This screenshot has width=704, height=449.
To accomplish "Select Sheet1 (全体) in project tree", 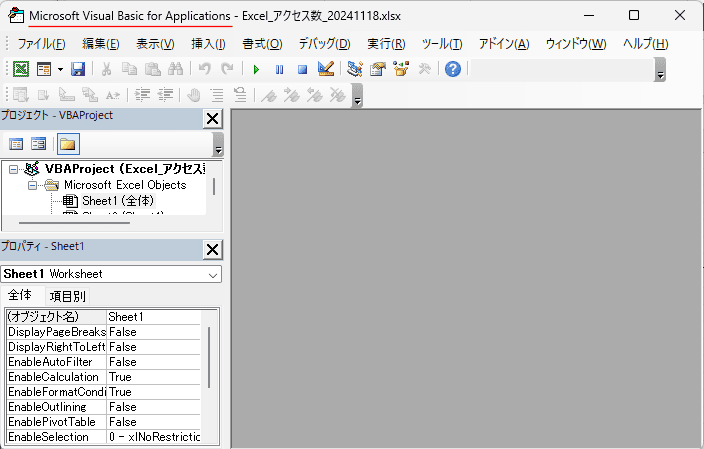I will 118,201.
